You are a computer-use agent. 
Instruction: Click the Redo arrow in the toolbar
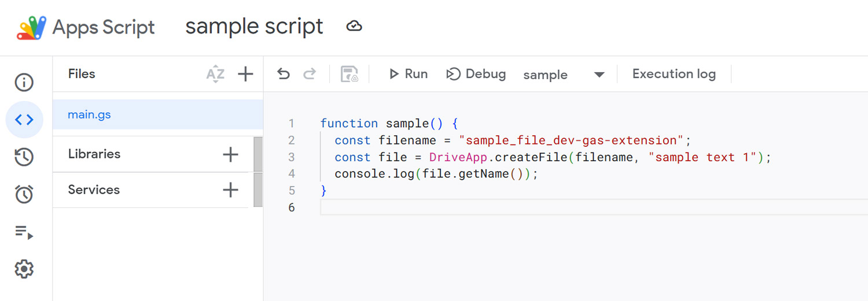point(310,74)
